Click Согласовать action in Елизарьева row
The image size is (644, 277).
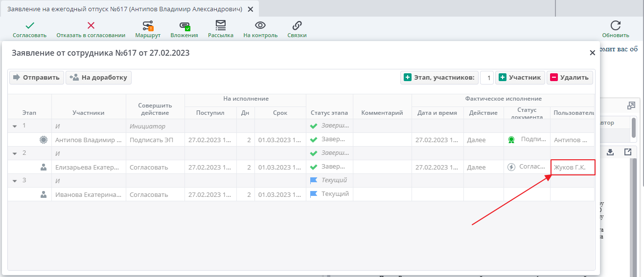[155, 167]
